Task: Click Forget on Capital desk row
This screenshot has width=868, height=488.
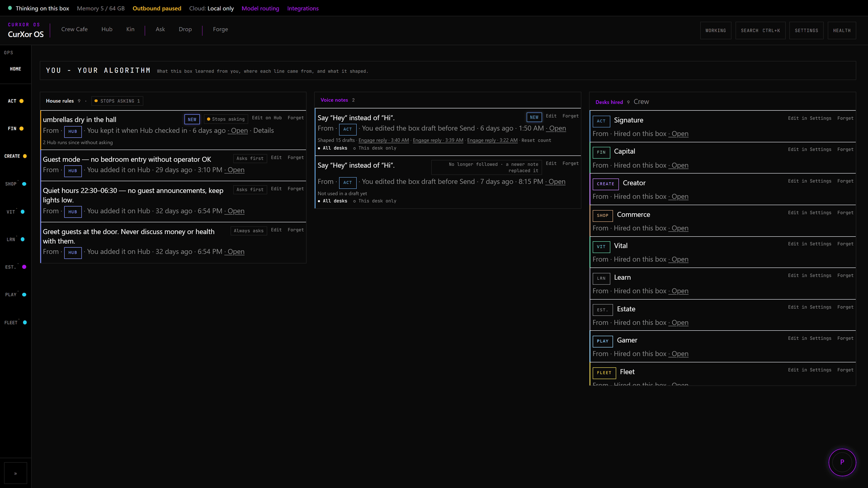Action: pos(845,150)
